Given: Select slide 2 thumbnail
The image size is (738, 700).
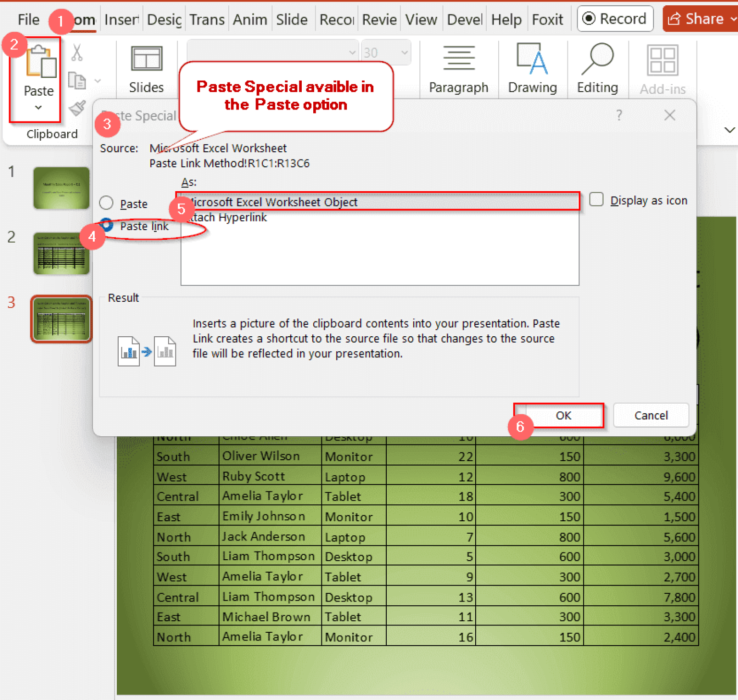Looking at the screenshot, I should [61, 253].
